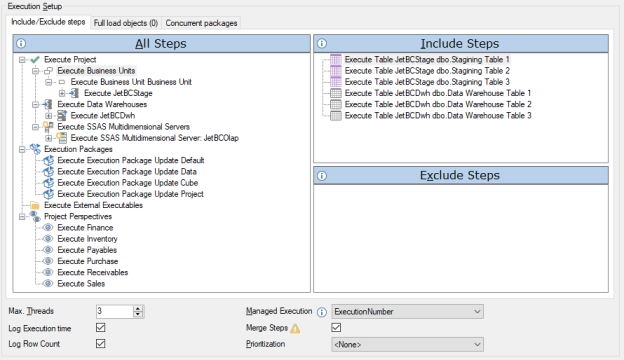The width and height of the screenshot is (624, 360).
Task: Collapse the Business Unit Business Unit node
Action: tap(49, 82)
